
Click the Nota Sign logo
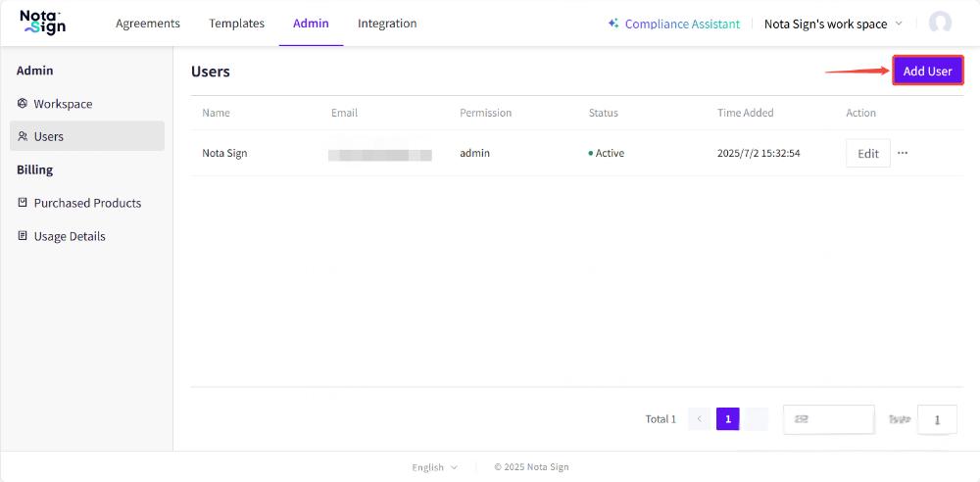coord(43,23)
